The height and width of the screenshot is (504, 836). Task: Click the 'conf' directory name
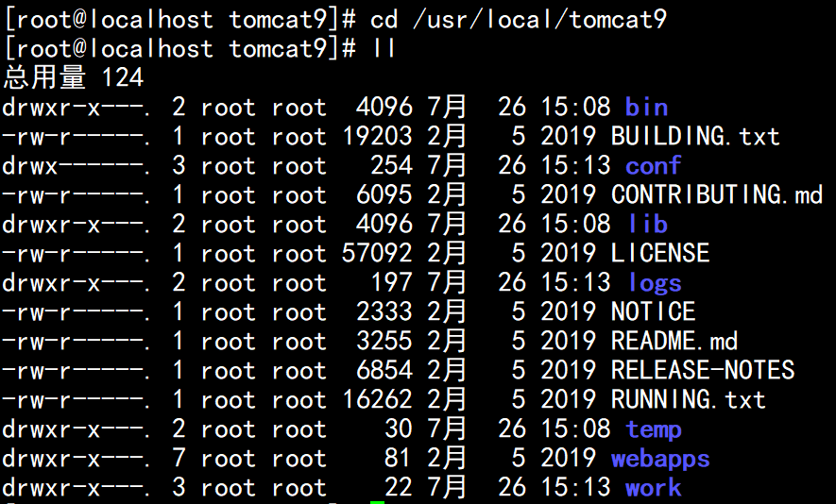pyautogui.click(x=653, y=165)
